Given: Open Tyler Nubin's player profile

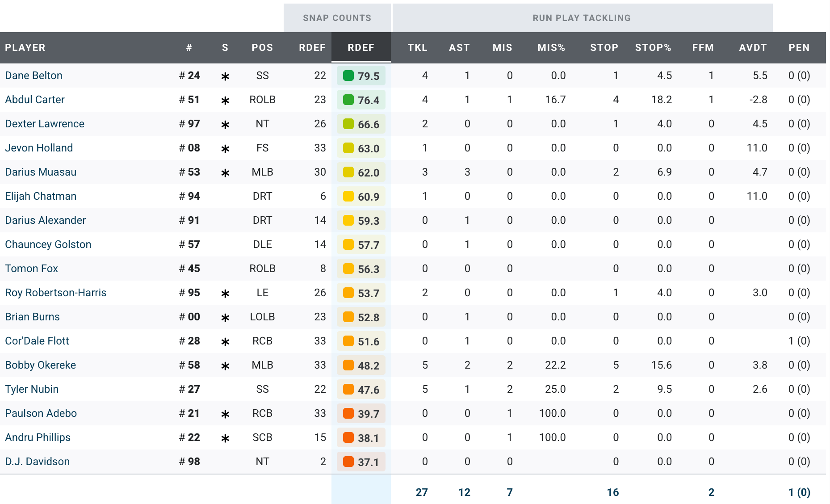Looking at the screenshot, I should (x=32, y=389).
